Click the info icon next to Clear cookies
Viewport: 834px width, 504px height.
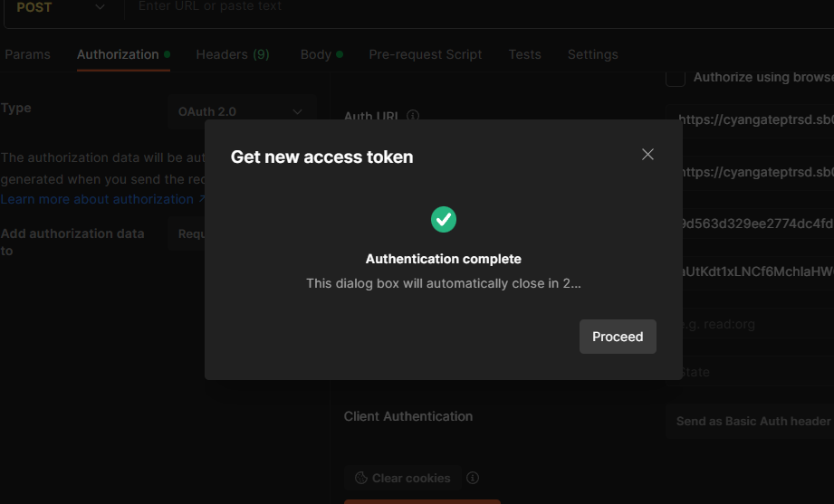(472, 478)
